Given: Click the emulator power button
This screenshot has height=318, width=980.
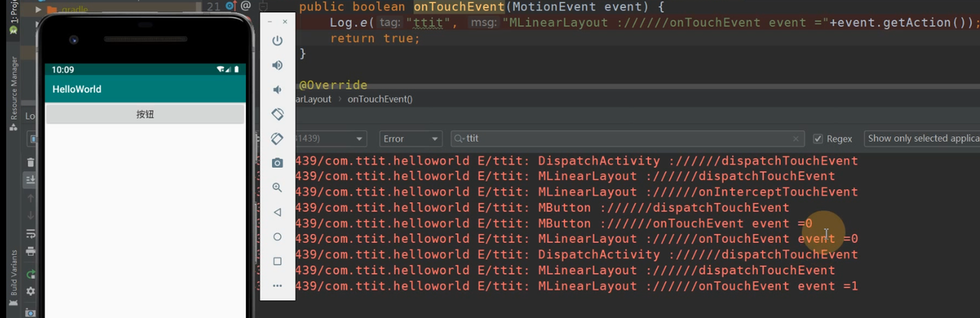Looking at the screenshot, I should (277, 41).
